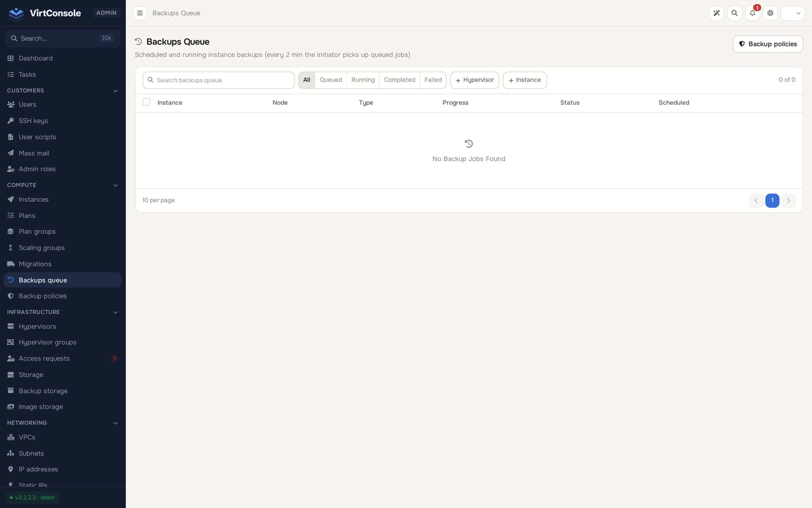This screenshot has height=508, width=812.
Task: Click the Backups Queue breadcrumb
Action: click(x=176, y=13)
